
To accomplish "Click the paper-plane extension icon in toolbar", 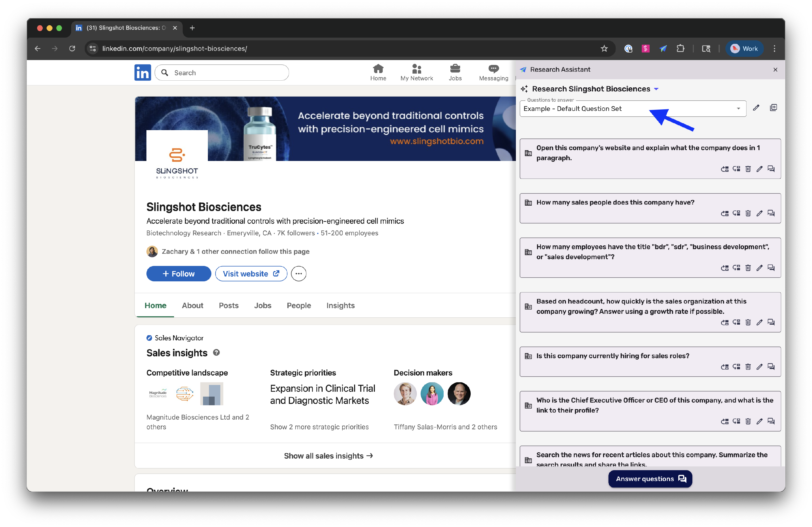I will tap(663, 48).
